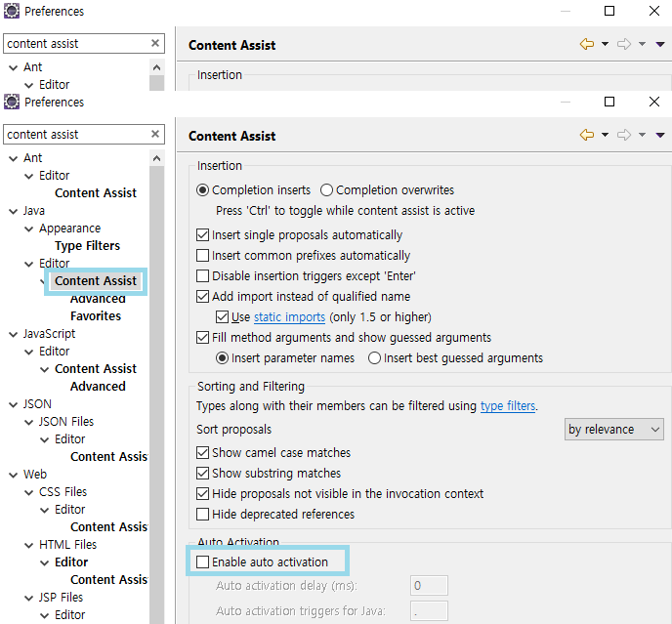Viewport: 672px width, 624px height.
Task: Enable Hide deprecated references
Action: coord(202,514)
